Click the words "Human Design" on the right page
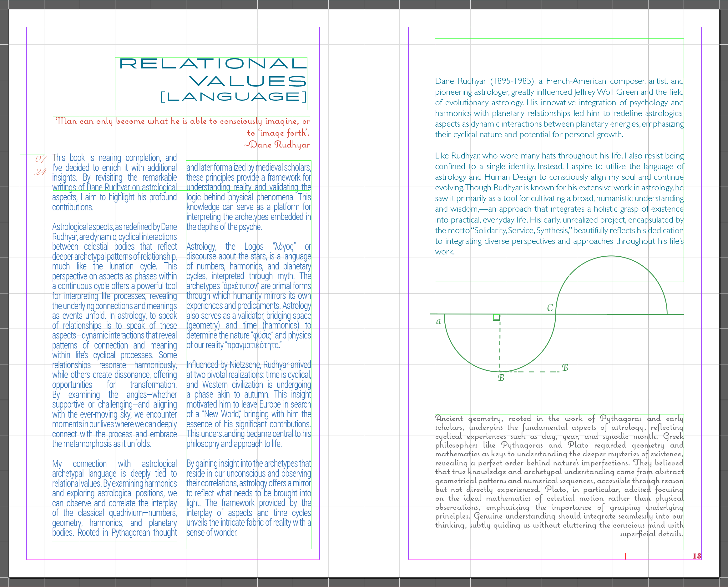 click(x=510, y=177)
